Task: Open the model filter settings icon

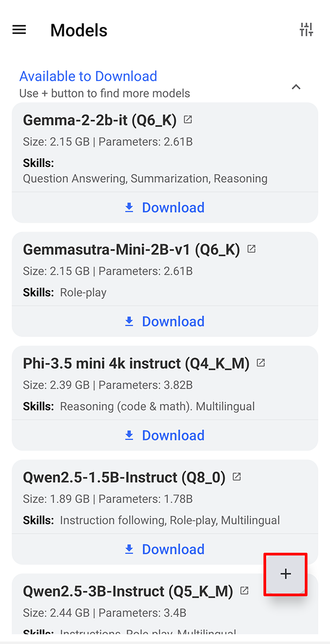Action: click(306, 30)
